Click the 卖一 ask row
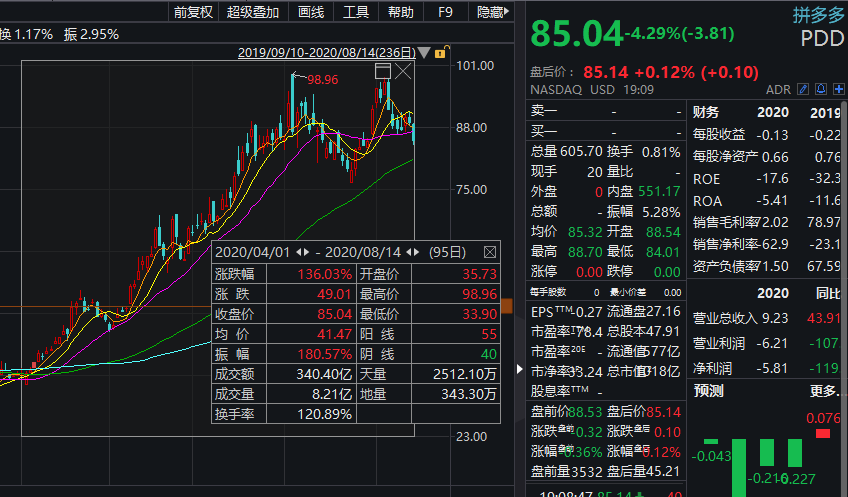Image resolution: width=848 pixels, height=497 pixels. pos(606,111)
